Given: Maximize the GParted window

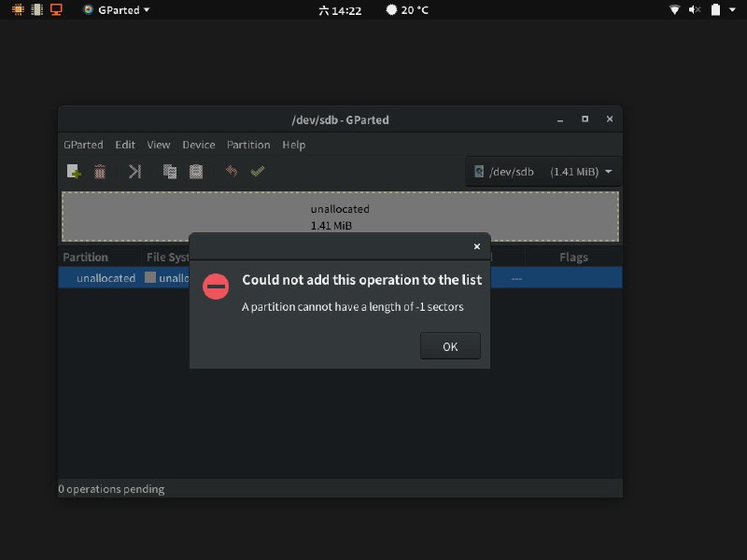Looking at the screenshot, I should pos(585,119).
